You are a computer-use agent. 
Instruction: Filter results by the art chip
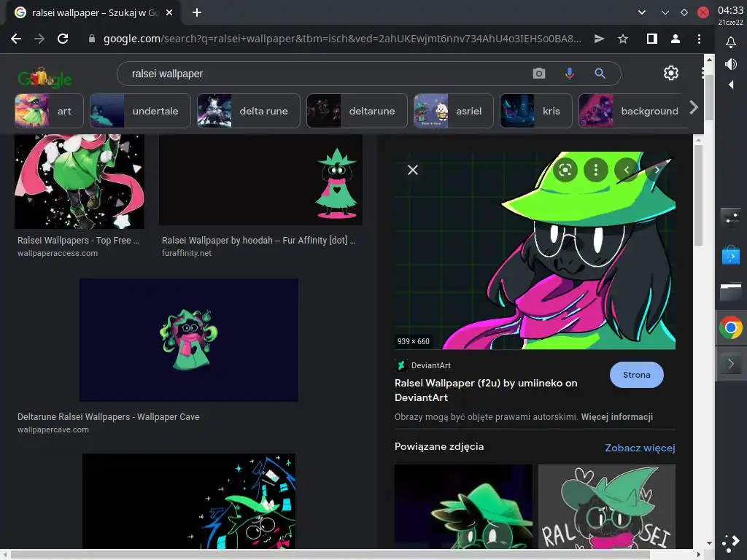coord(49,111)
